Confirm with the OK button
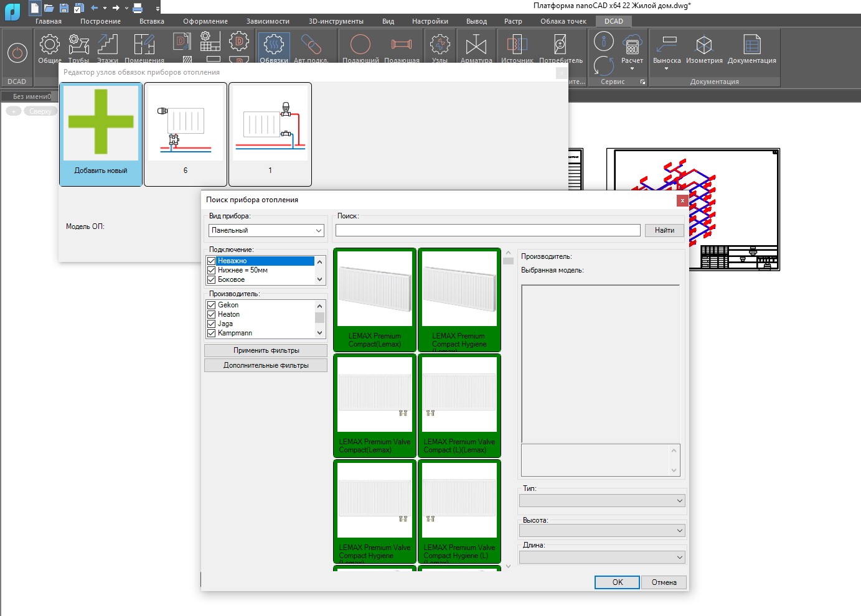861x616 pixels. point(617,582)
